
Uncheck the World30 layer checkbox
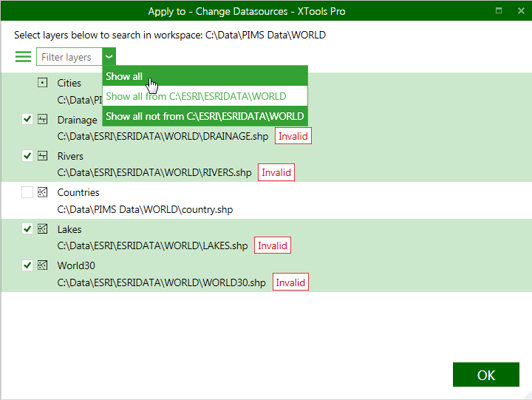(x=27, y=265)
